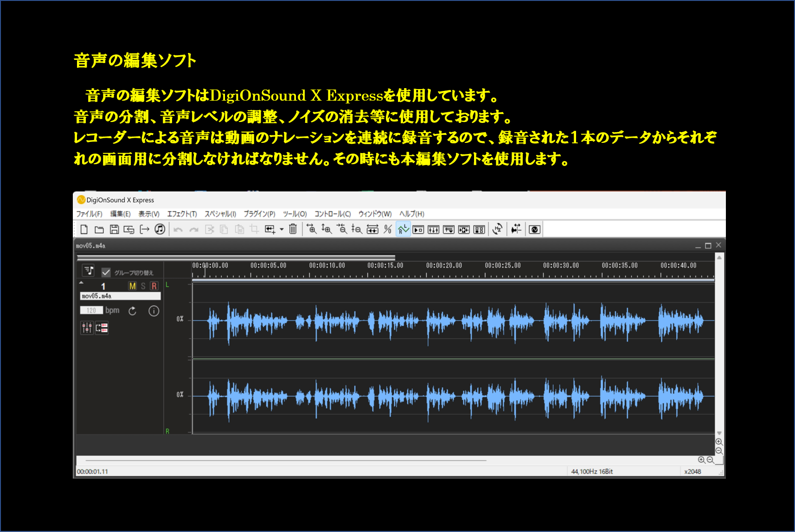The height and width of the screenshot is (532, 795).
Task: Click the percent display icon
Action: point(388,229)
